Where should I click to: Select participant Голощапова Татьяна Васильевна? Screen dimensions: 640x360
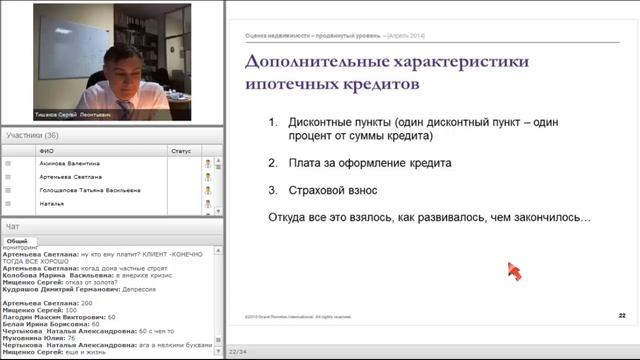(x=90, y=190)
